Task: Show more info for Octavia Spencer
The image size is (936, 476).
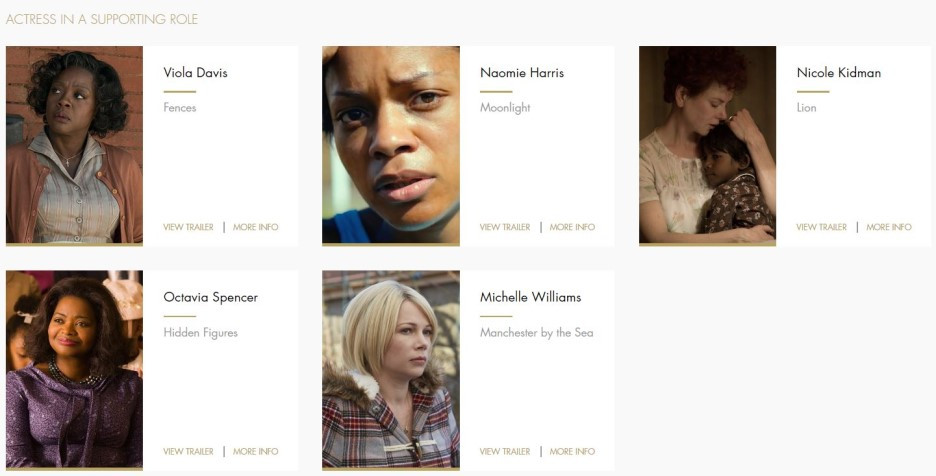Action: point(255,452)
